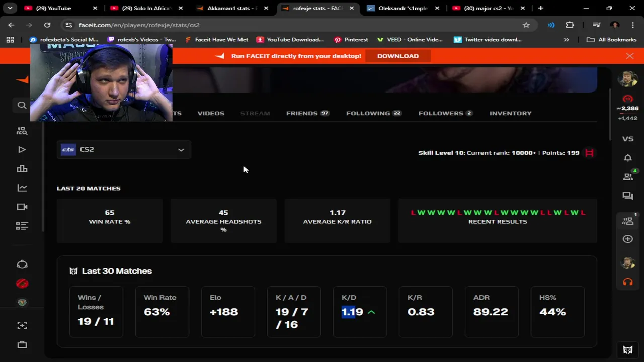Open the STREAM profile tab
This screenshot has height=362, width=644.
pos(255,113)
